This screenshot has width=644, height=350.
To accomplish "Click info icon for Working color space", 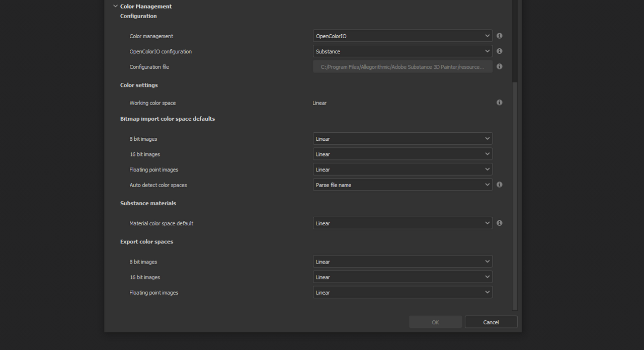I will point(500,103).
